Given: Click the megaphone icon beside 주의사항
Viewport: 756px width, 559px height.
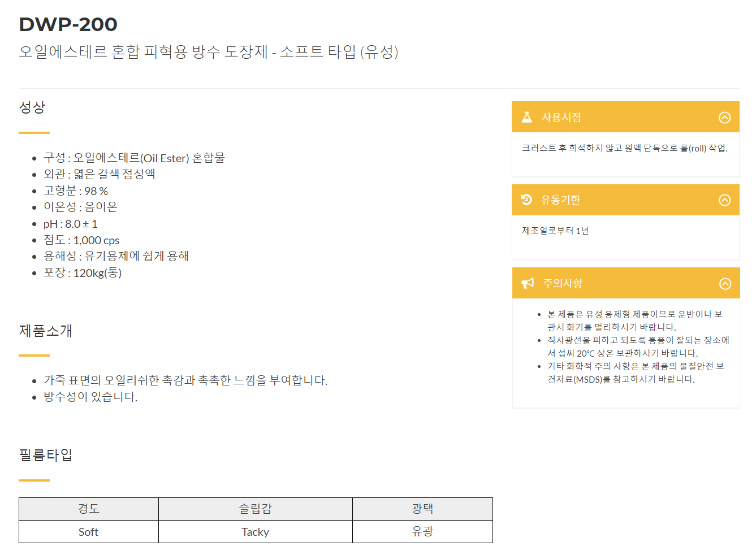Looking at the screenshot, I should (x=528, y=283).
